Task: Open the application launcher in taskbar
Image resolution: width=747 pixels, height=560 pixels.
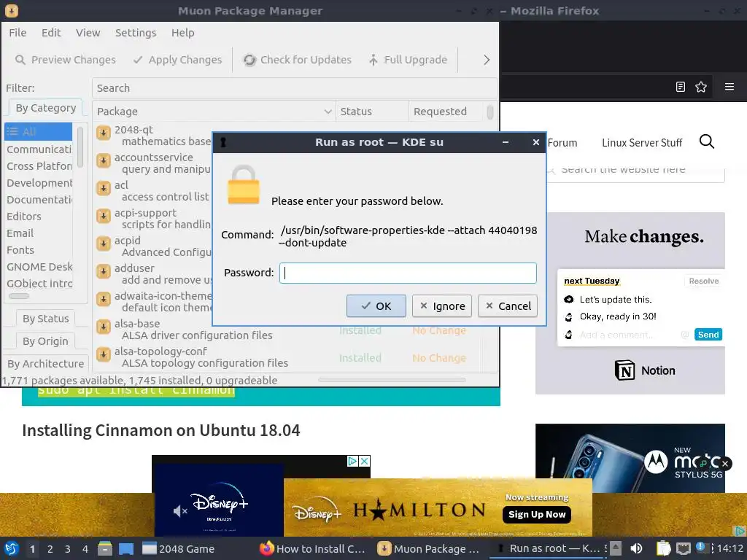Action: click(x=11, y=548)
